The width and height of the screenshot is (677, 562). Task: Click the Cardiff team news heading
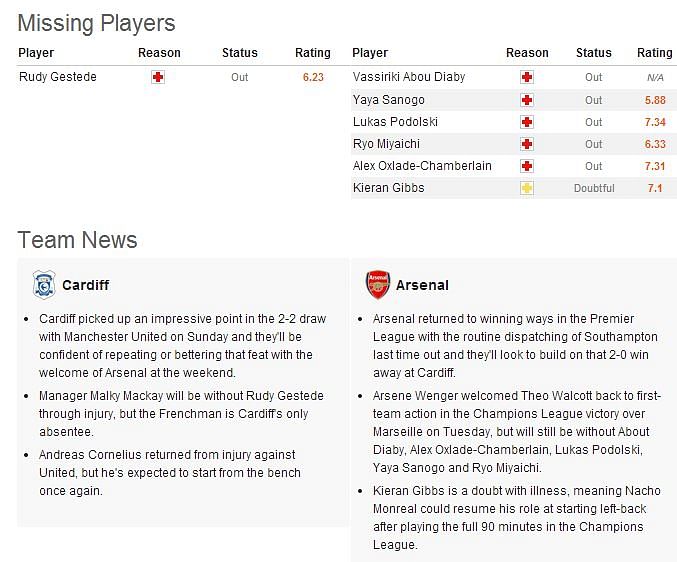pos(85,285)
